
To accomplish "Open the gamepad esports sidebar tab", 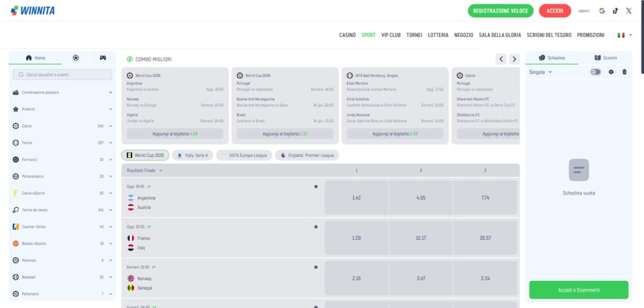I will point(103,58).
